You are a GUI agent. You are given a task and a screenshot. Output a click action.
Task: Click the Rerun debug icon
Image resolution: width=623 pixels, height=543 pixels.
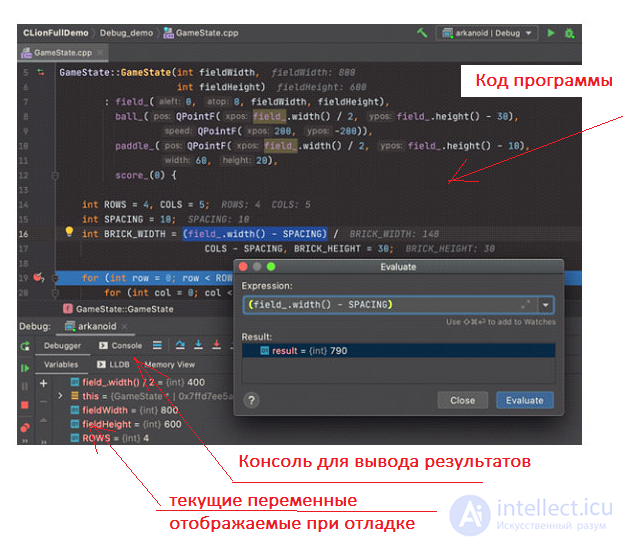click(x=25, y=346)
